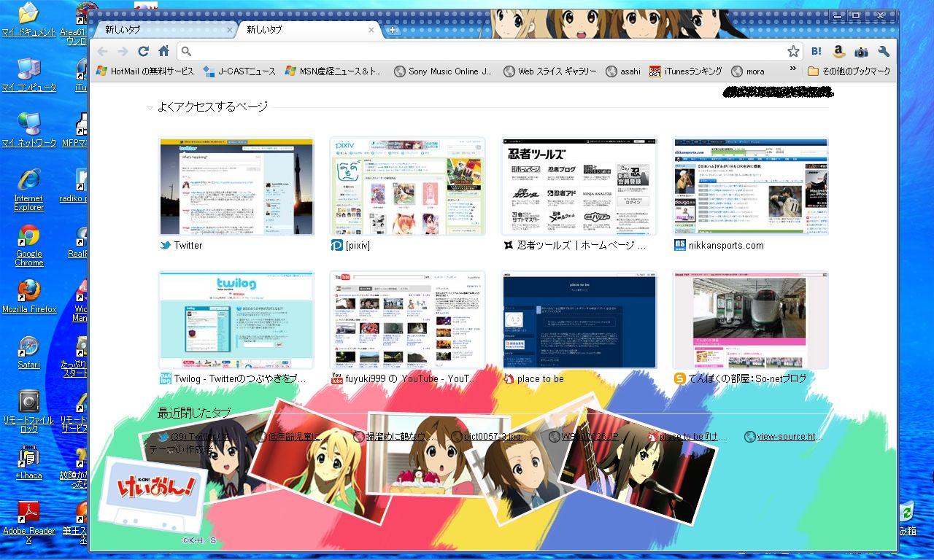
Task: Open HotMail の無料サービス bookmark
Action: click(x=145, y=71)
